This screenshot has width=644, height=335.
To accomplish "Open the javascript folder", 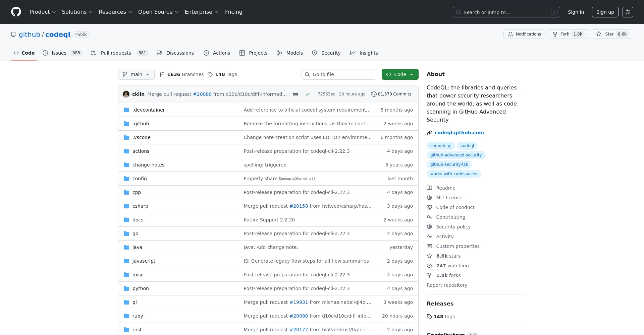I will [x=144, y=261].
